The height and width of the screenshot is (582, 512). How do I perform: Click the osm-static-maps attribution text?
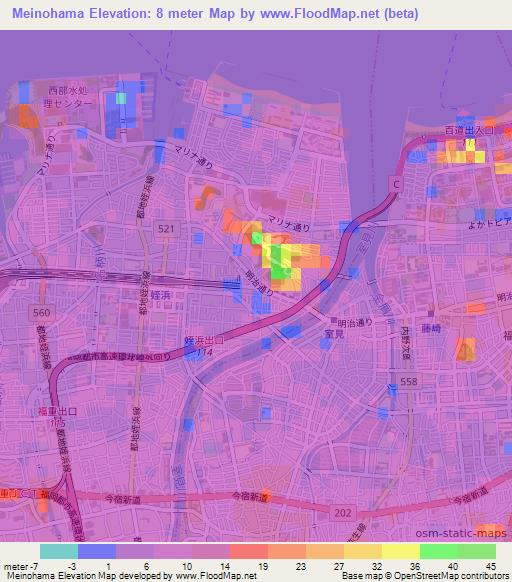(x=461, y=533)
